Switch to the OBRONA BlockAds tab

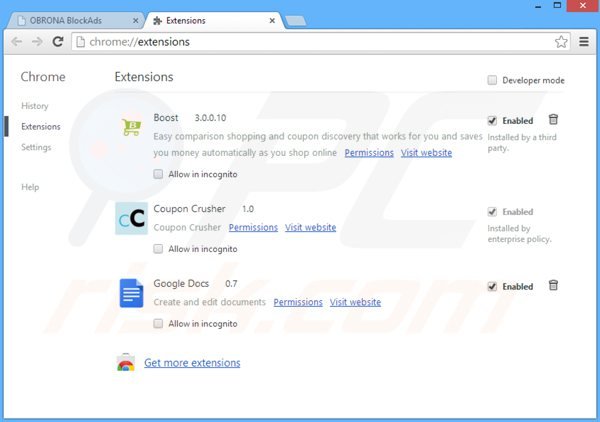click(75, 21)
